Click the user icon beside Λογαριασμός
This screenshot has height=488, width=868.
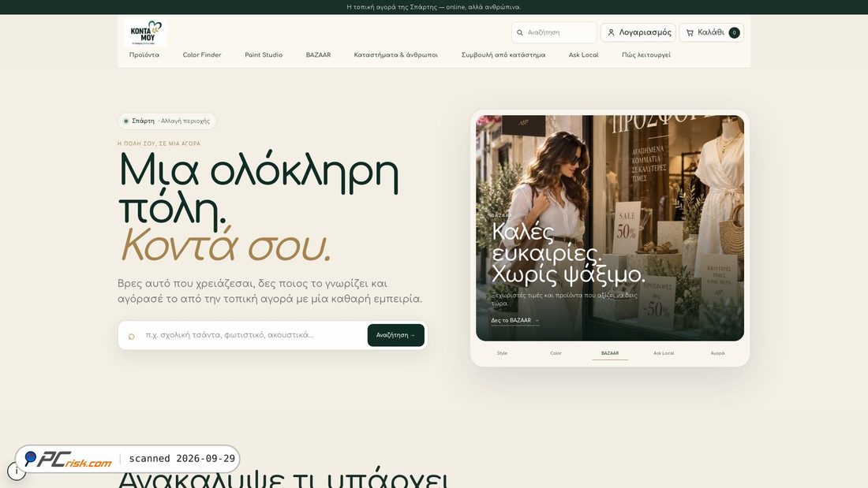[611, 32]
